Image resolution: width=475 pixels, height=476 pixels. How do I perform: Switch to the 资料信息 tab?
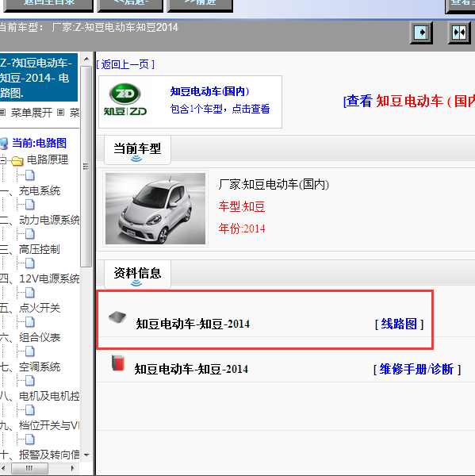137,274
